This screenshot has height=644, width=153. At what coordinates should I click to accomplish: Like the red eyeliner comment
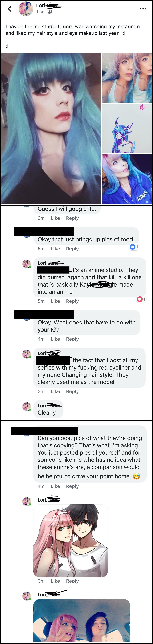[55, 391]
